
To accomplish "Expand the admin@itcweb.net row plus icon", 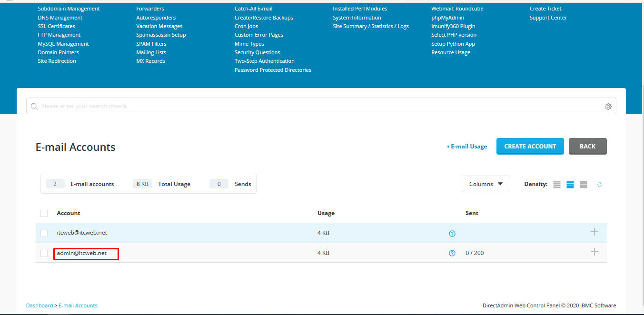I will pos(594,252).
